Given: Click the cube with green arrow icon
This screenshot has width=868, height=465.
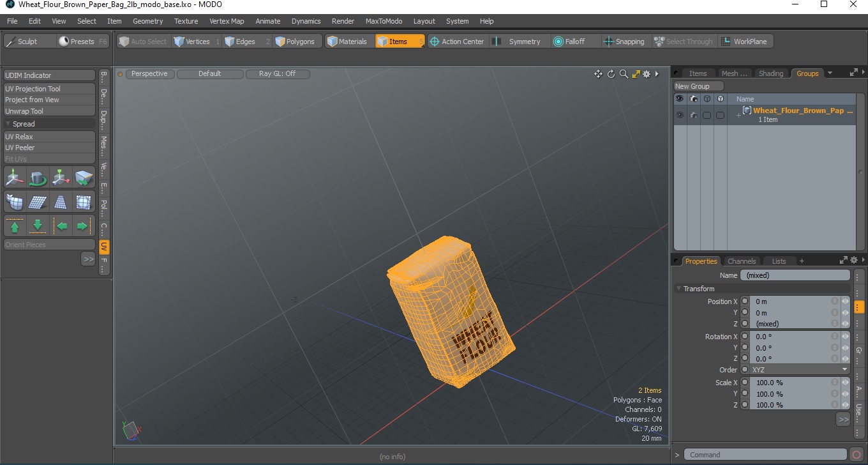Looking at the screenshot, I should click(x=84, y=177).
